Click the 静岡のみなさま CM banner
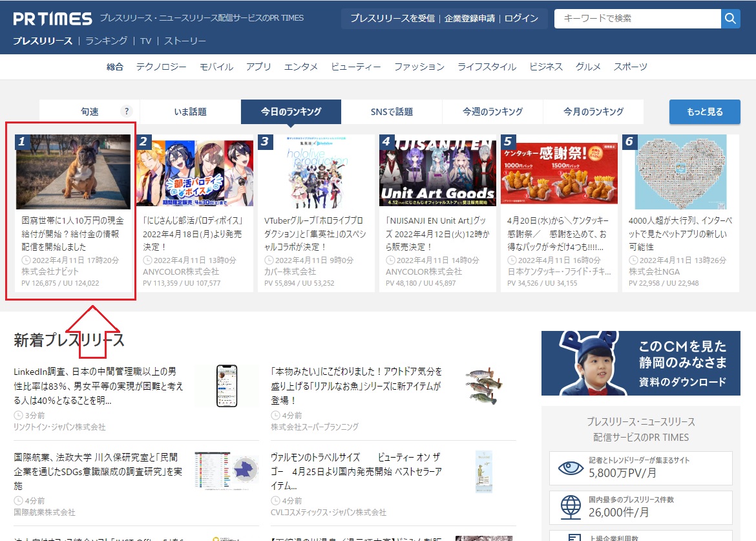This screenshot has width=756, height=541. [x=640, y=363]
